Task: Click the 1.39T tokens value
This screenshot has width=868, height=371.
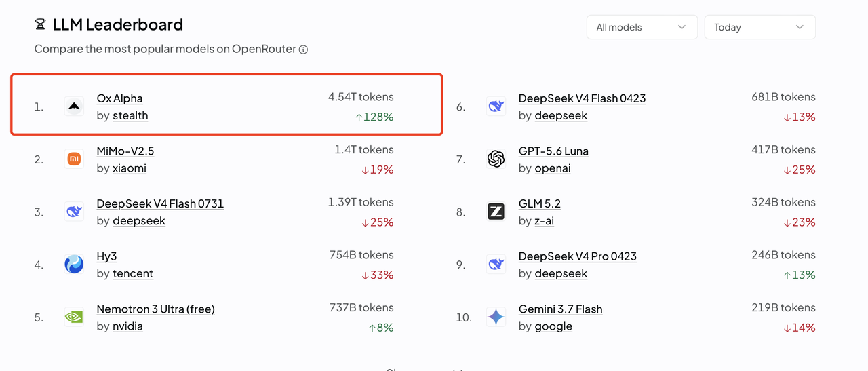Action: pyautogui.click(x=361, y=202)
